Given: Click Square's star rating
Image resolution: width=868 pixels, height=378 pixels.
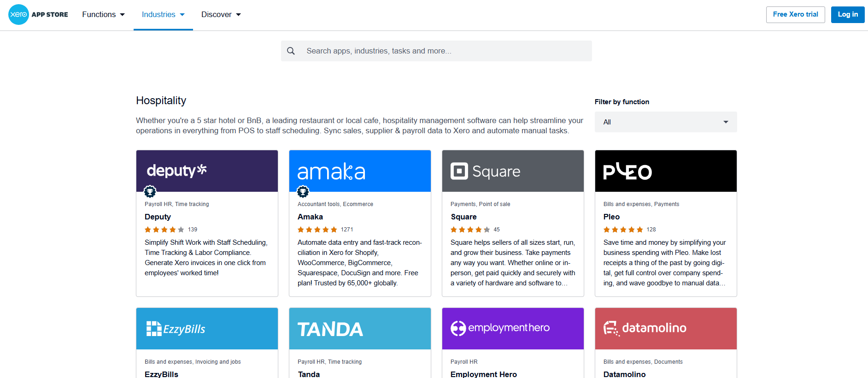Looking at the screenshot, I should pyautogui.click(x=470, y=230).
